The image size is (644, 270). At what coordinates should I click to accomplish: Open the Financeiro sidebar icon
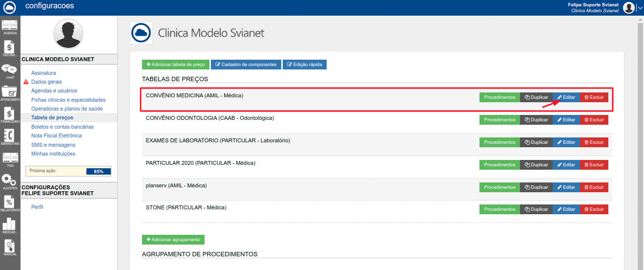[10, 115]
